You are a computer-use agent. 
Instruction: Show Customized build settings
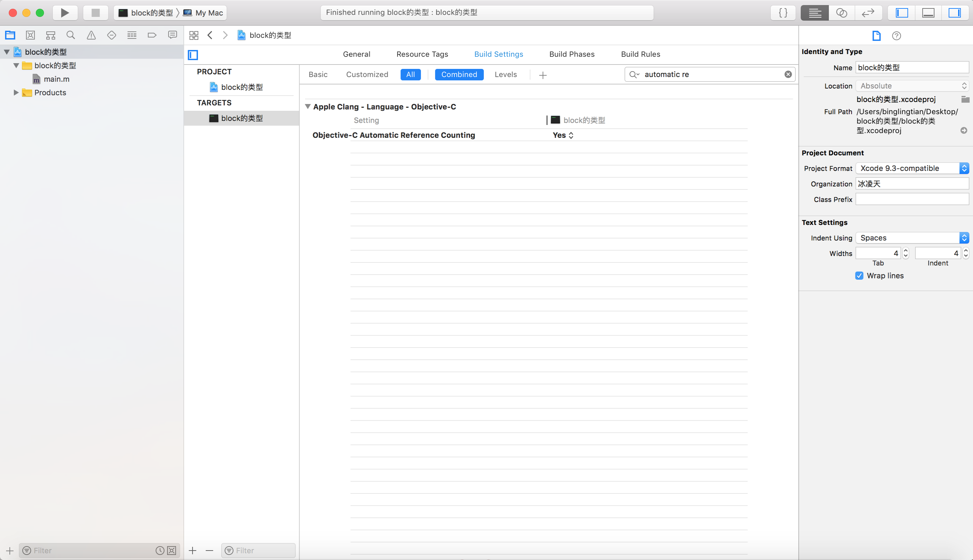(x=367, y=75)
